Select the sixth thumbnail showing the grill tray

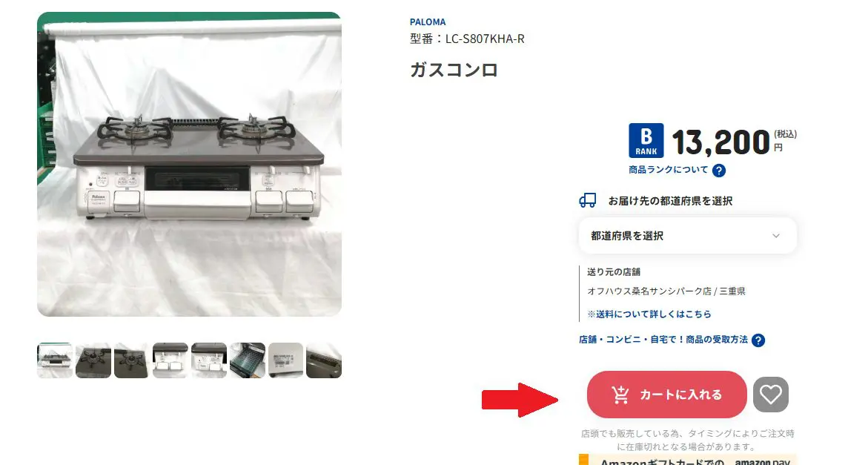[x=248, y=360]
